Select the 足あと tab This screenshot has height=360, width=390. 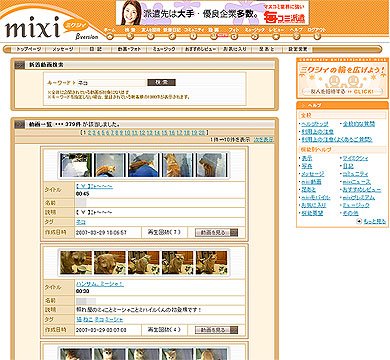coord(267,49)
